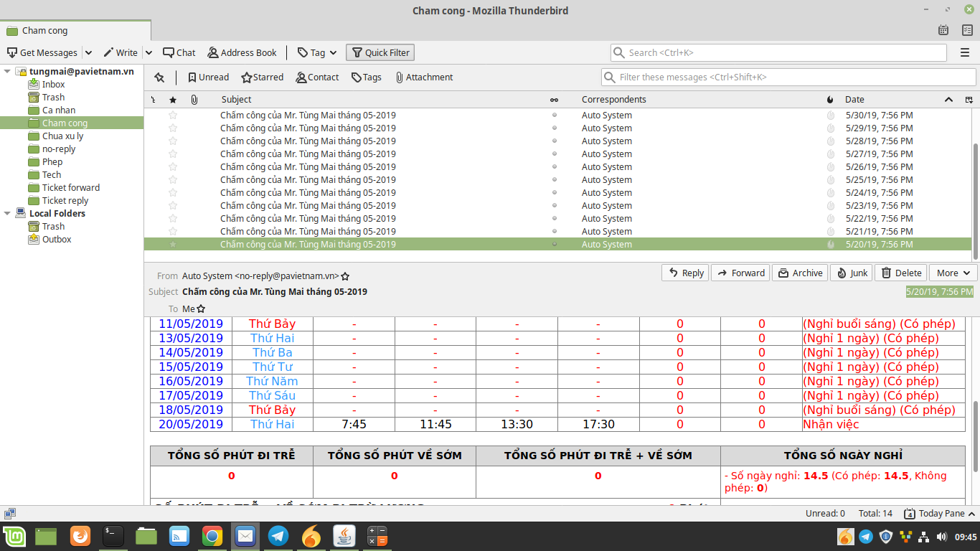This screenshot has width=980, height=551.
Task: Open the Ticket forward folder
Action: pyautogui.click(x=70, y=188)
